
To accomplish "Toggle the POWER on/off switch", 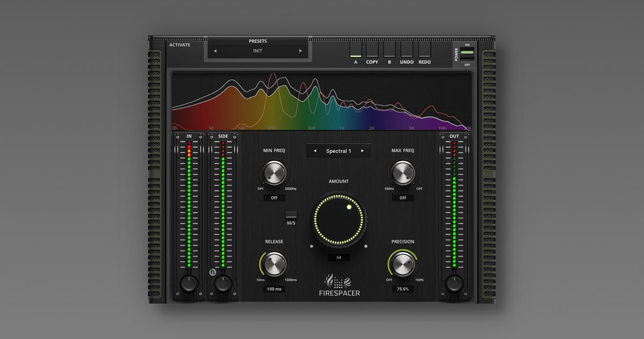I will point(467,54).
